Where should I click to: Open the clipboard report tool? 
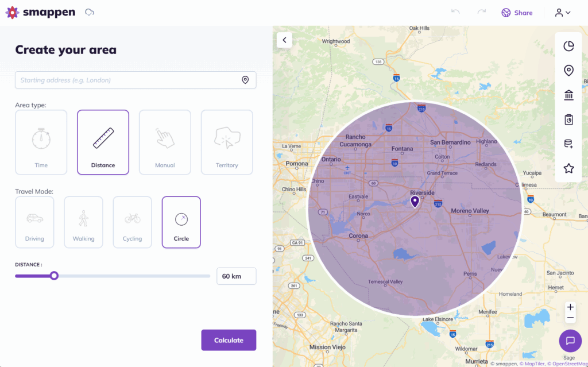pos(568,119)
